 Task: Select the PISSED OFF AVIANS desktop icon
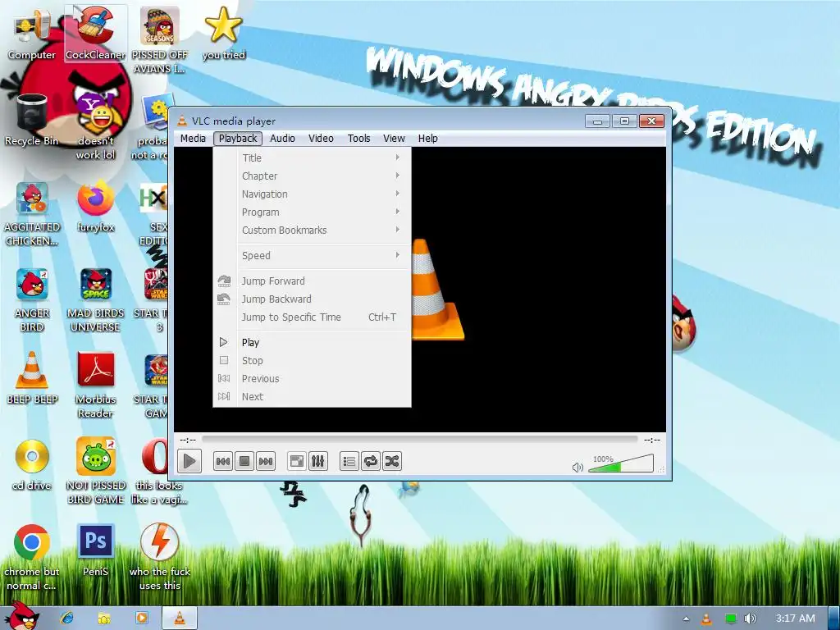point(160,40)
